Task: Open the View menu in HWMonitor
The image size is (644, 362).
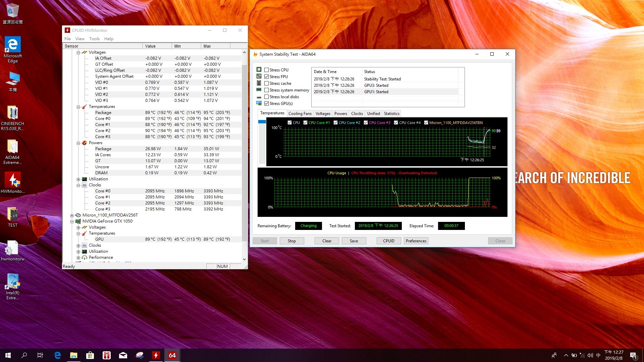Action: 80,39
